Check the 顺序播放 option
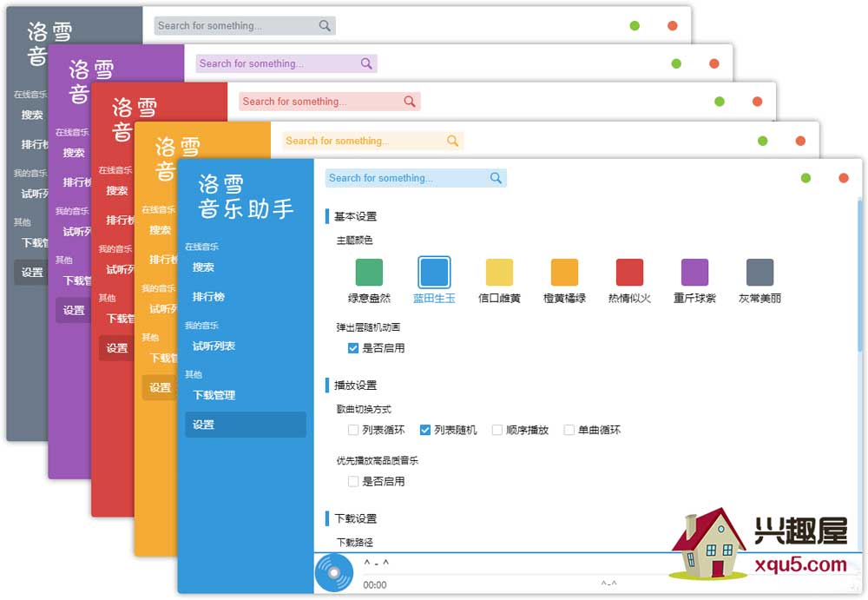The width and height of the screenshot is (868, 600). (497, 430)
